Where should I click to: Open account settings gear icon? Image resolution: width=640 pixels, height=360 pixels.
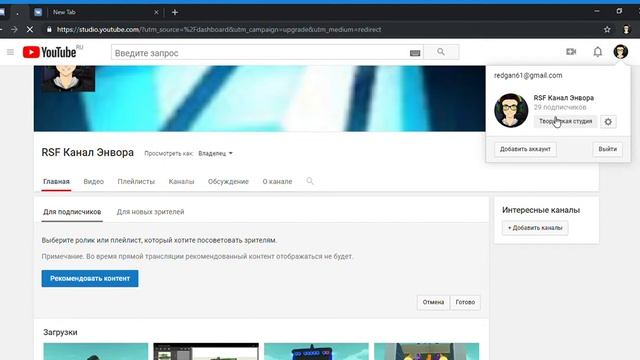click(608, 122)
